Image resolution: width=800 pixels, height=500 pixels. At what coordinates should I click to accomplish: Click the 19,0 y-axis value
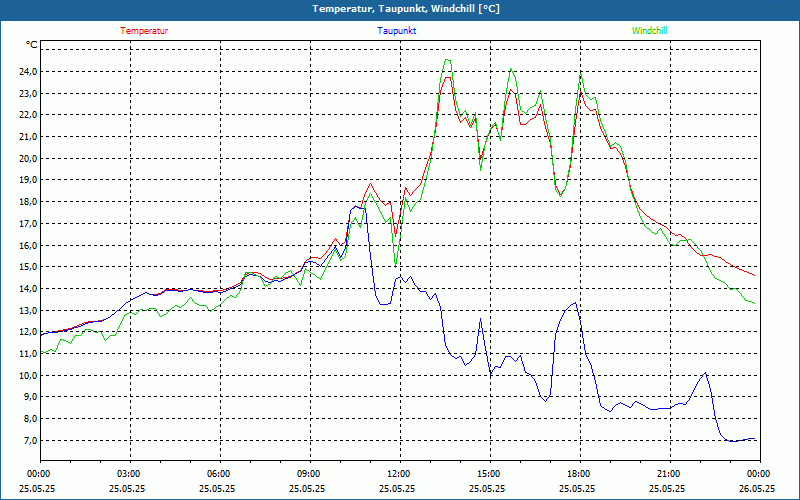tap(29, 180)
